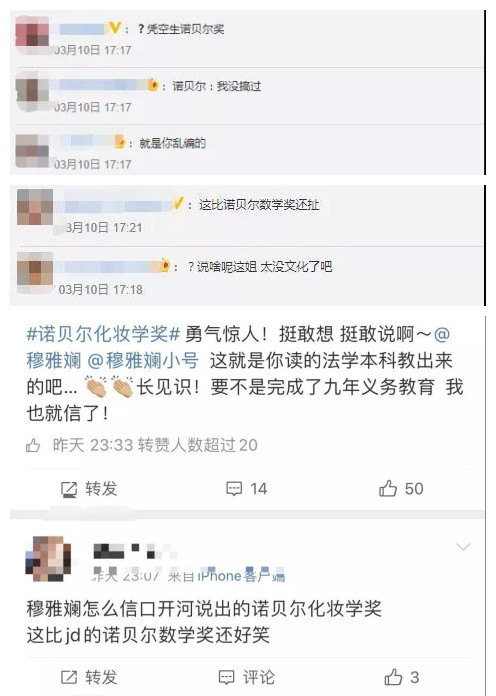Select the comment 说啥呢这姐 太没文化了吧
496x696 pixels.
[x=260, y=266]
